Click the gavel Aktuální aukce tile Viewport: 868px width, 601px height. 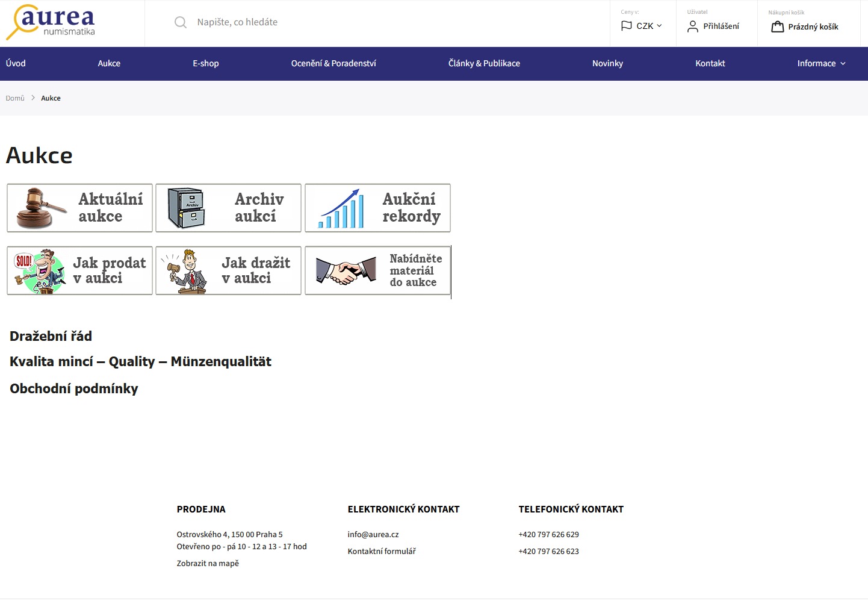pos(79,208)
